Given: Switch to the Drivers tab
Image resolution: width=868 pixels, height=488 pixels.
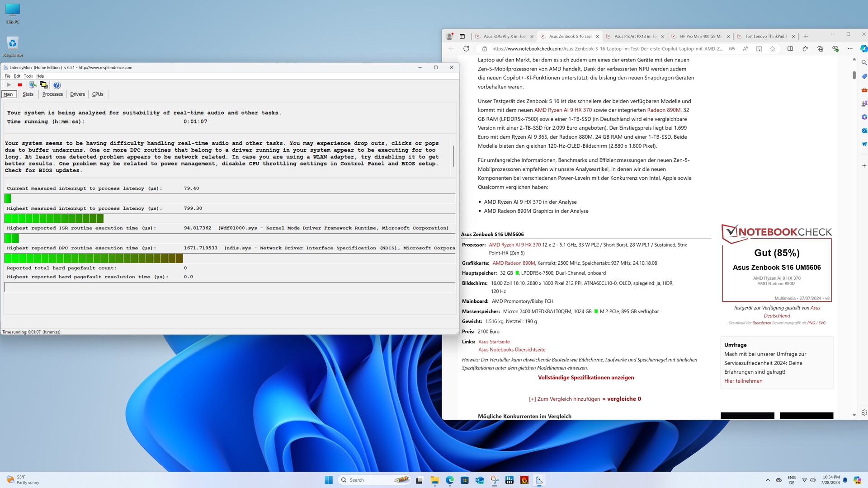Looking at the screenshot, I should point(77,94).
